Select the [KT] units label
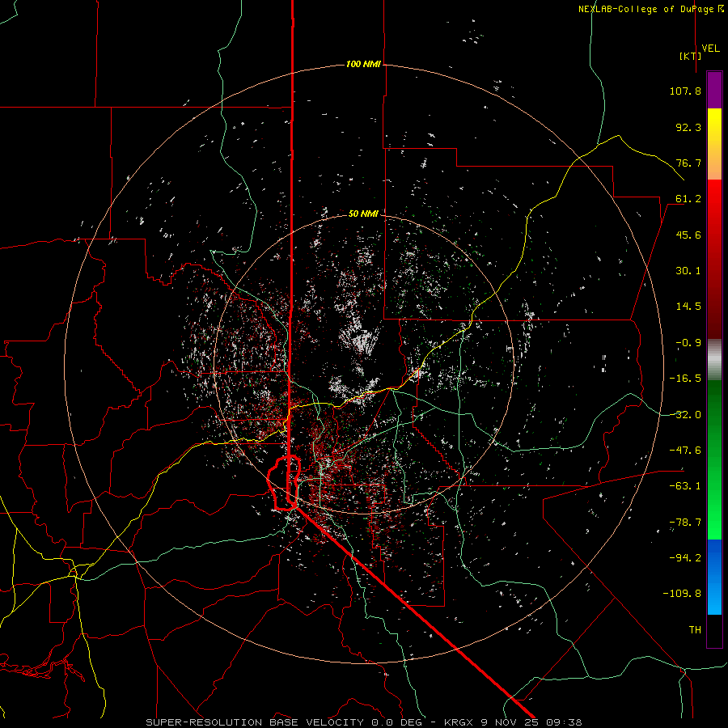728x728 pixels. [x=691, y=56]
